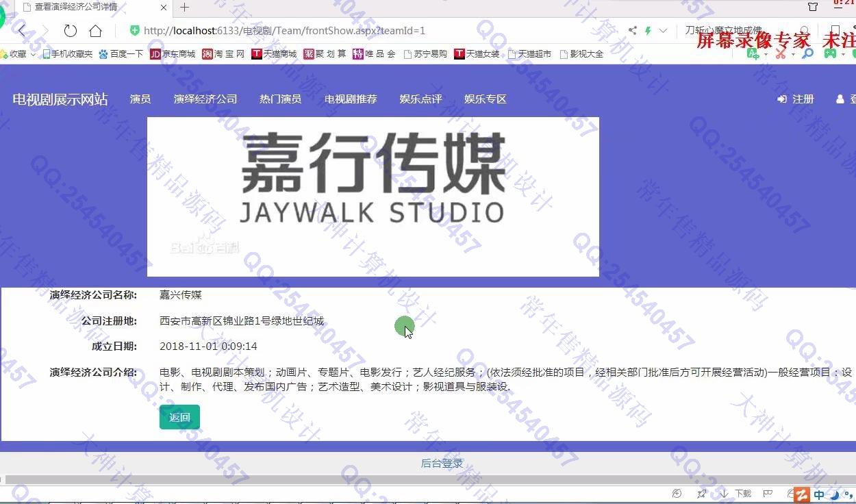This screenshot has width=856, height=504.
Task: Click the flag-shaped icon in status bar
Action: [x=768, y=494]
